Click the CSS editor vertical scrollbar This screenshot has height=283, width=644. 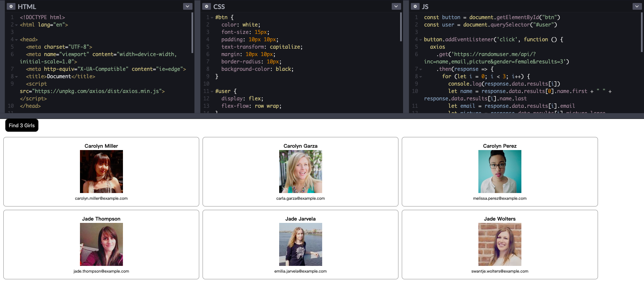401,27
